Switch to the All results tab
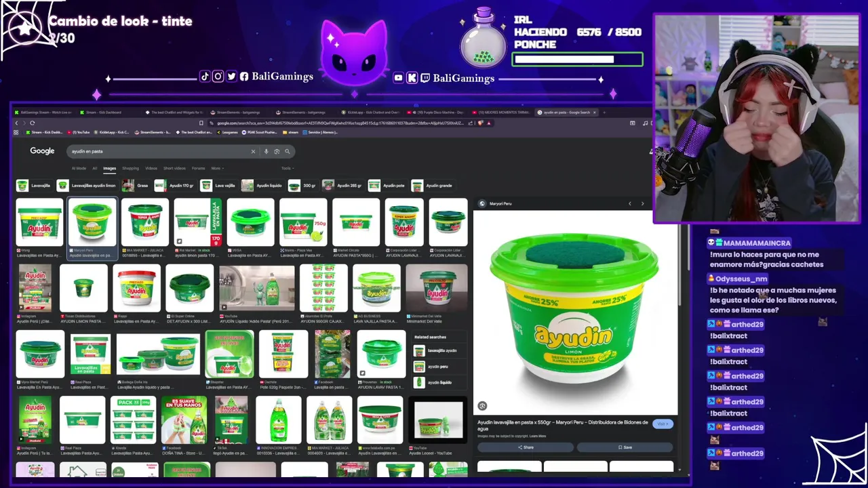This screenshot has height=488, width=868. point(95,168)
